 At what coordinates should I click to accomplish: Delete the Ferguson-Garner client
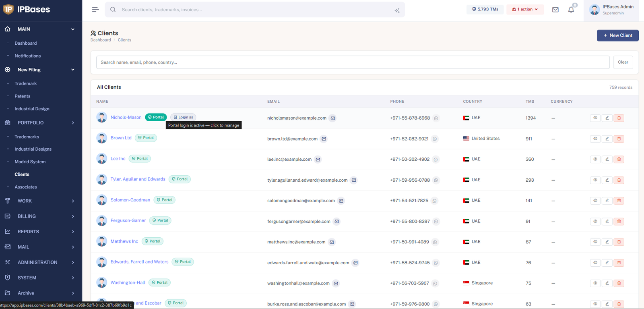pyautogui.click(x=619, y=221)
